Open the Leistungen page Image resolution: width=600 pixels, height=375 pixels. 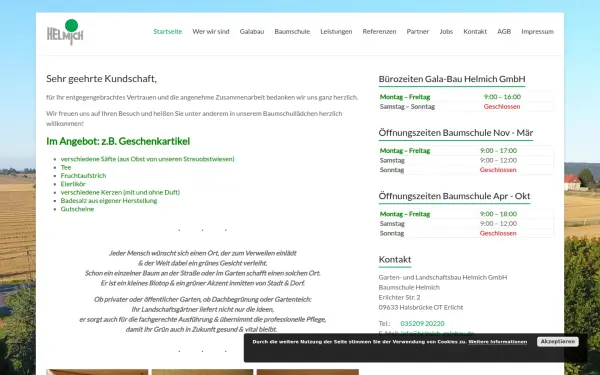336,31
